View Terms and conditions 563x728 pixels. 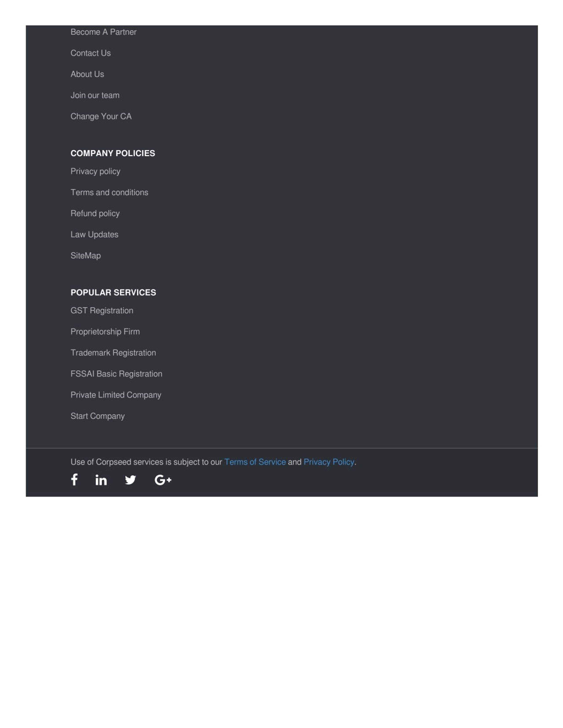click(109, 192)
